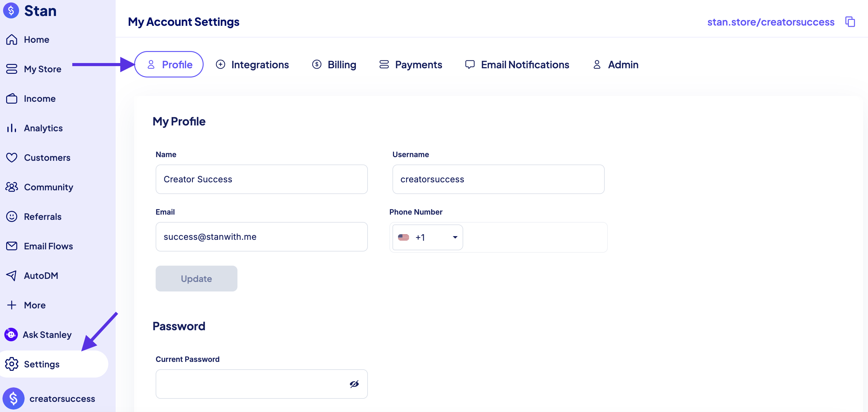The height and width of the screenshot is (412, 868).
Task: Copy the store link with the copy icon
Action: pos(850,22)
